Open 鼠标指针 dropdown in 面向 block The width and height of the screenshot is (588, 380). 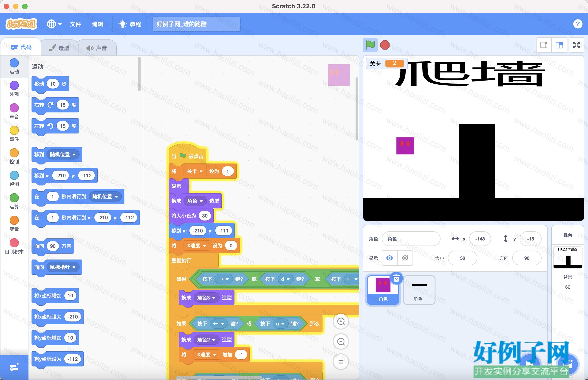click(x=63, y=267)
